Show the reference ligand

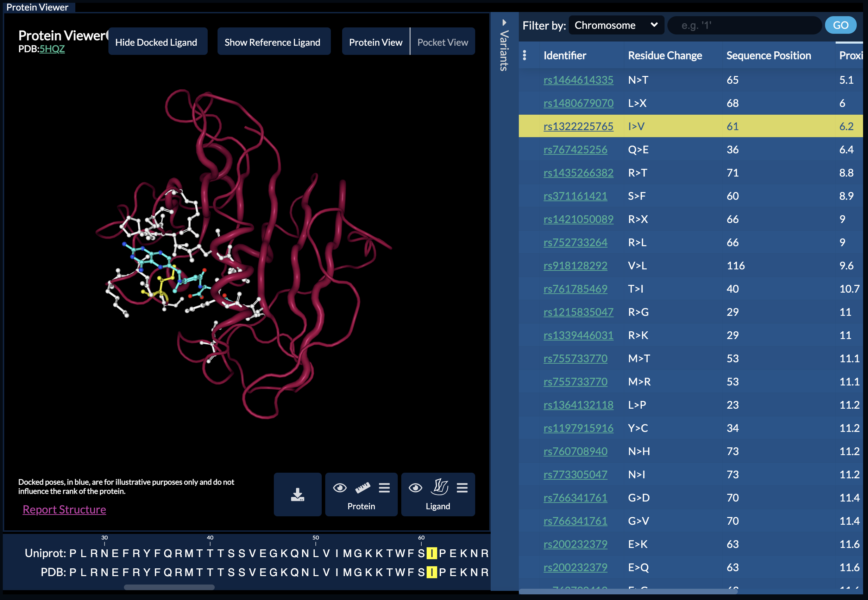(272, 42)
